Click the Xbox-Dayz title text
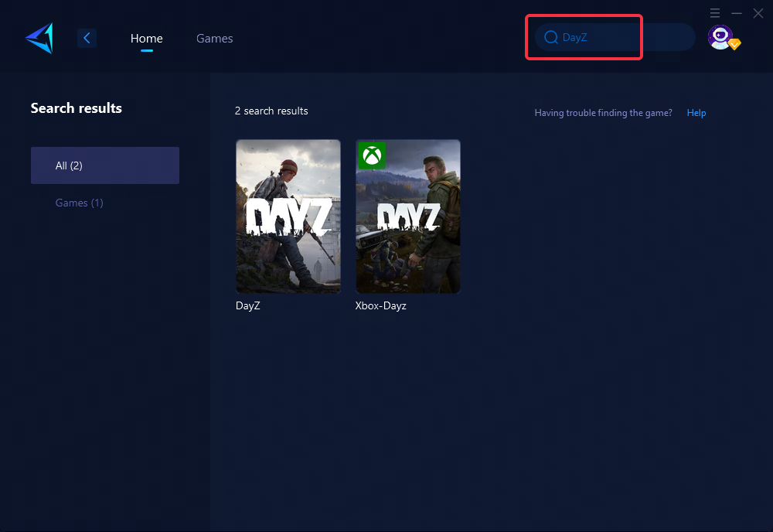Viewport: 773px width, 532px height. click(x=381, y=305)
